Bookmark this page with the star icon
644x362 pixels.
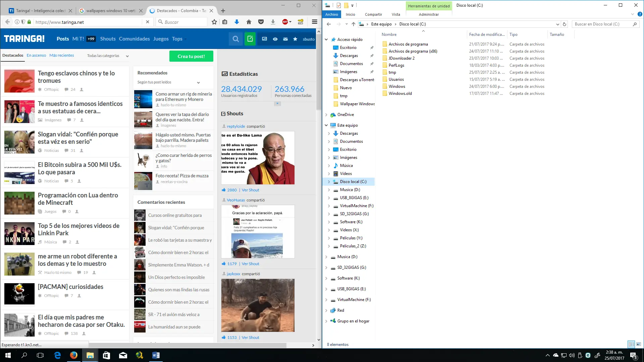click(214, 22)
